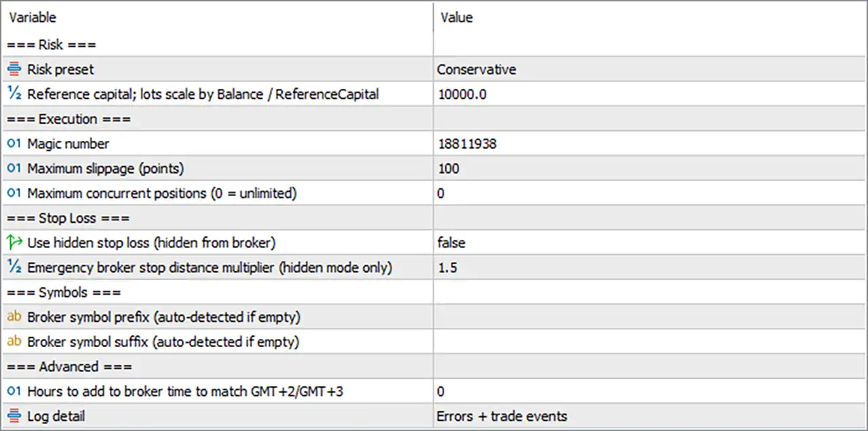Select the 'Log detail' variable label
Image resolution: width=868 pixels, height=431 pixels.
point(56,416)
